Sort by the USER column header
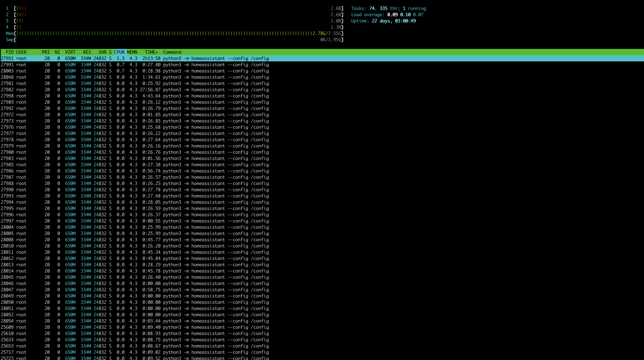Screen dimensions: 644x360 point(21,52)
